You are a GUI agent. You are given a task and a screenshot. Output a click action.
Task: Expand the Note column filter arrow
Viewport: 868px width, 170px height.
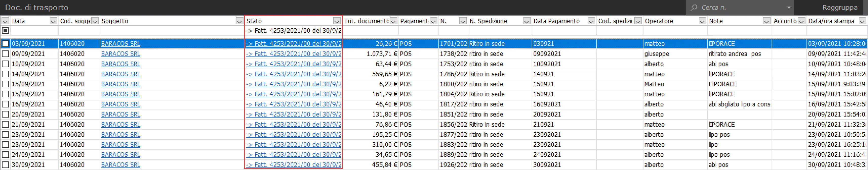(766, 21)
